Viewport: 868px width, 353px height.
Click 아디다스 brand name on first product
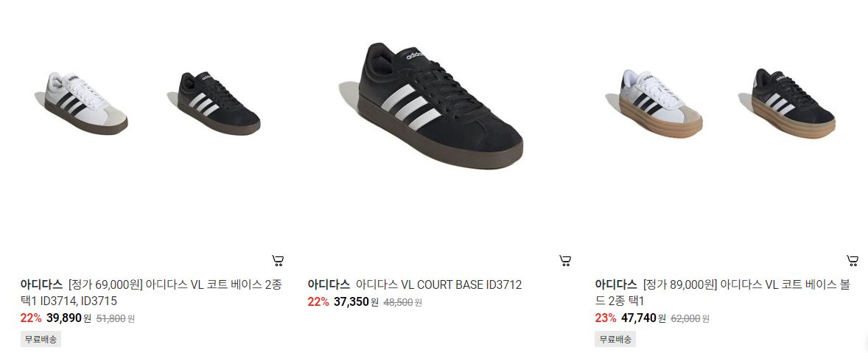pyautogui.click(x=41, y=285)
